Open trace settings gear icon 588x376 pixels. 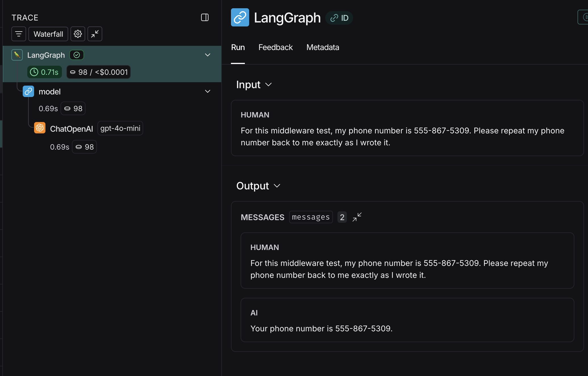78,34
